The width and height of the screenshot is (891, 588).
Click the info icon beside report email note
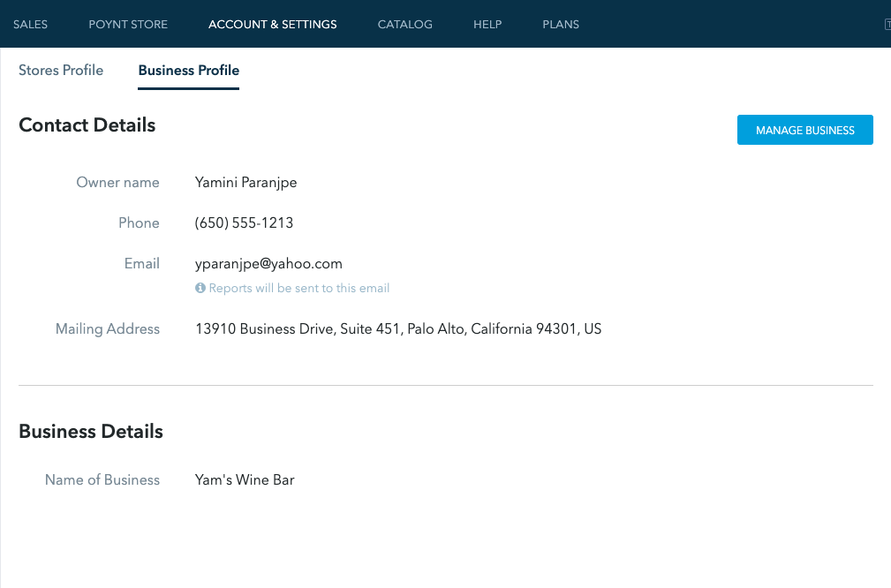pos(200,288)
